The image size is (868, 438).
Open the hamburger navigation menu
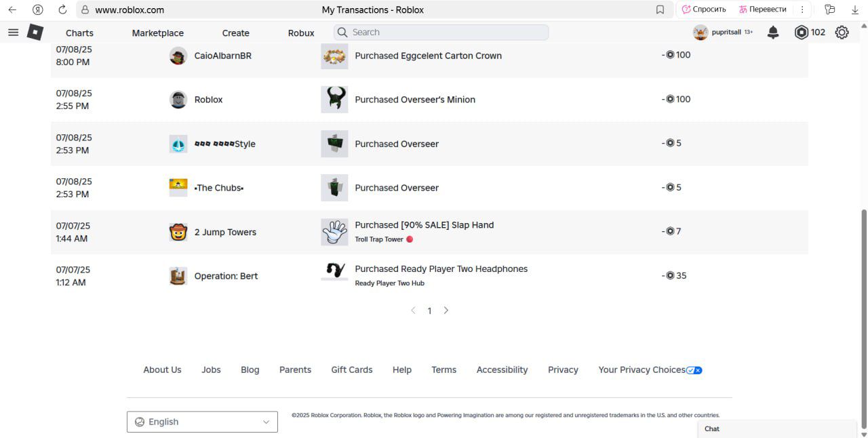pyautogui.click(x=13, y=33)
